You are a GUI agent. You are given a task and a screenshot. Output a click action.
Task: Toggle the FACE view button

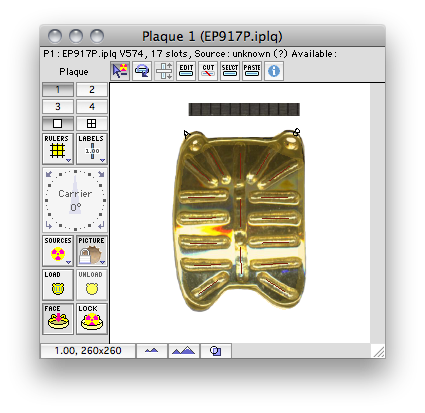point(58,319)
